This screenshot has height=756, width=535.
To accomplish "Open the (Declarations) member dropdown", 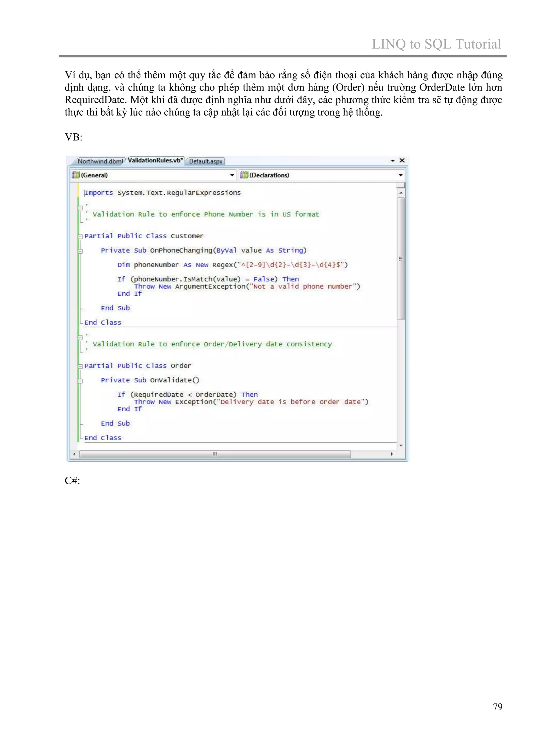I will [x=322, y=175].
